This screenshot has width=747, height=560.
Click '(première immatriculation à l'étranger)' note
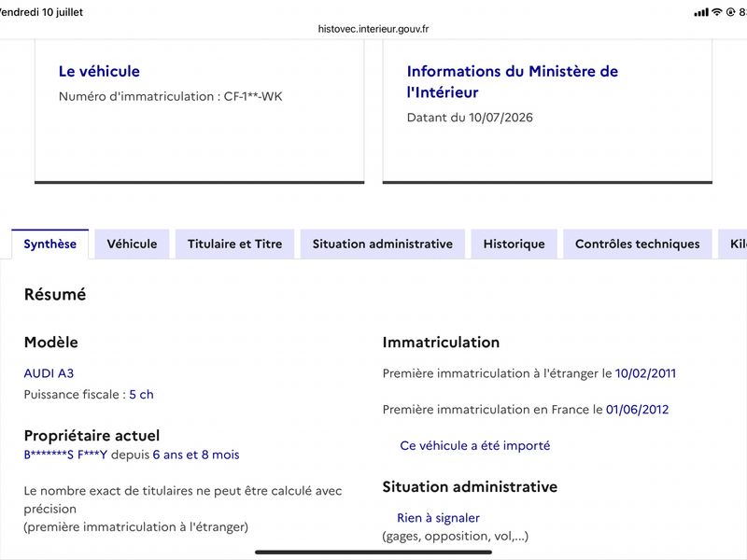tap(136, 527)
